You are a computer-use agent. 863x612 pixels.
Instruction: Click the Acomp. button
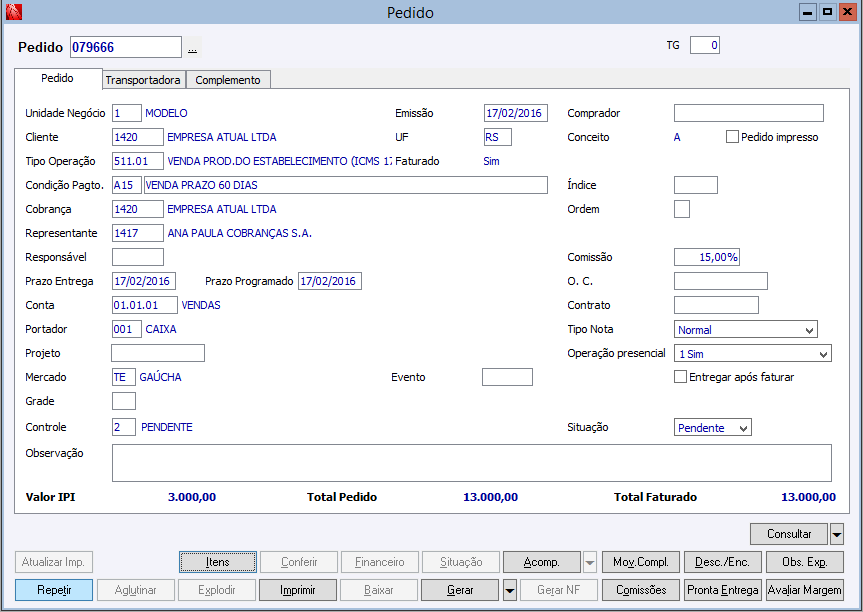pos(542,562)
